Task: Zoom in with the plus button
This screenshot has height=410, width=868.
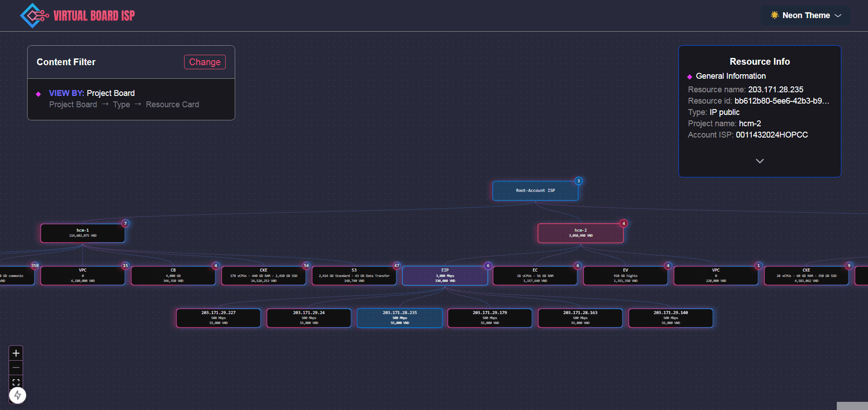Action: [x=16, y=353]
